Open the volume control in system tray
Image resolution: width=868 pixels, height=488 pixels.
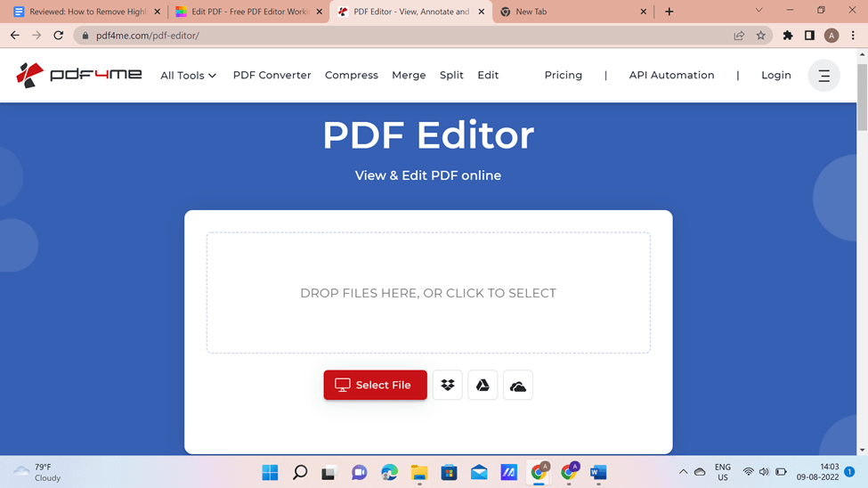(x=764, y=472)
